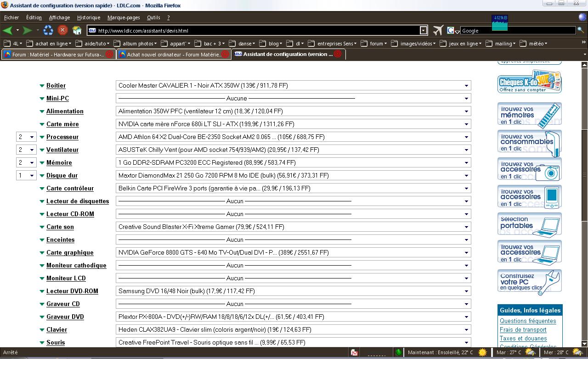The image size is (588, 373).
Task: Open the Disque dur quantity dropdown
Action: (x=26, y=175)
